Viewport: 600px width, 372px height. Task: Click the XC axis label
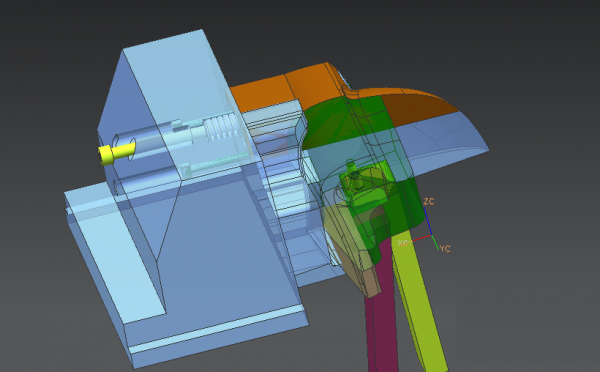point(403,243)
